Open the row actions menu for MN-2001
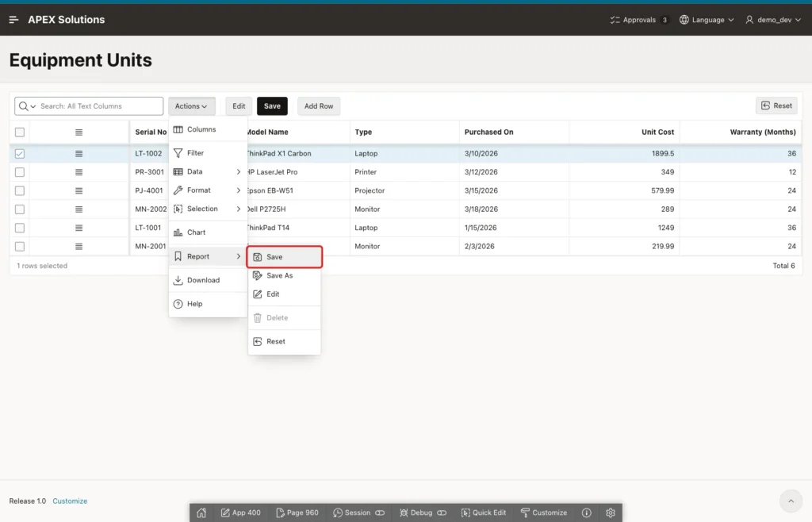Viewport: 812px width, 522px height. 79,247
